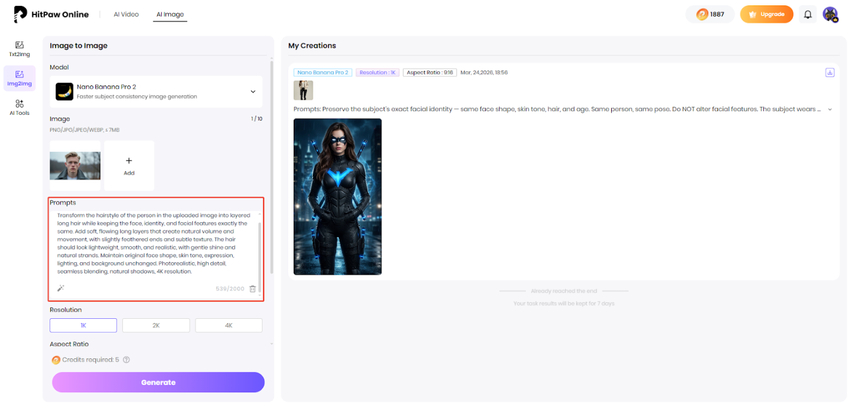The width and height of the screenshot is (854, 409).
Task: Select 1K resolution option
Action: [x=83, y=325]
